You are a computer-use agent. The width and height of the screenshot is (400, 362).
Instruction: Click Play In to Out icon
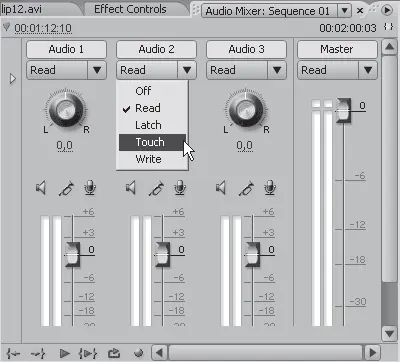click(x=88, y=353)
